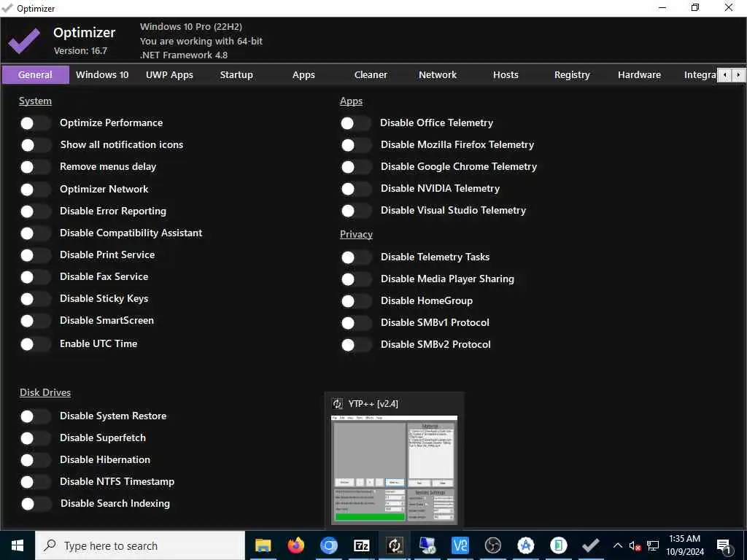The image size is (747, 560).
Task: Switch to the Windows 10 tab
Action: pos(102,75)
